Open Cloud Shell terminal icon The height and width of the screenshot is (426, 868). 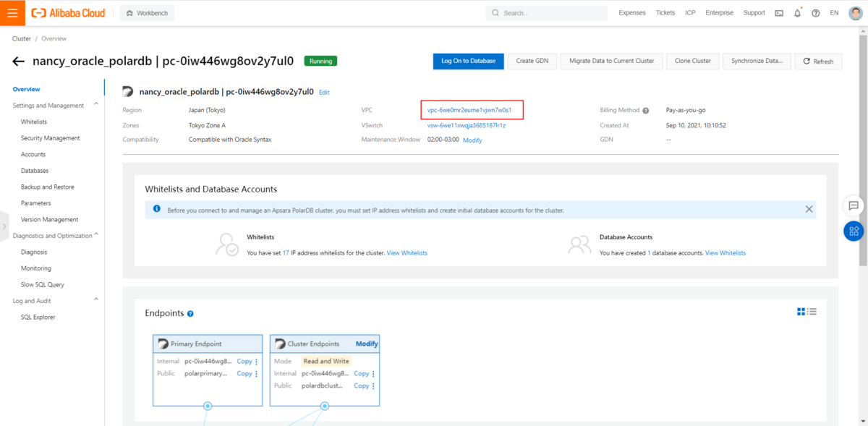779,13
